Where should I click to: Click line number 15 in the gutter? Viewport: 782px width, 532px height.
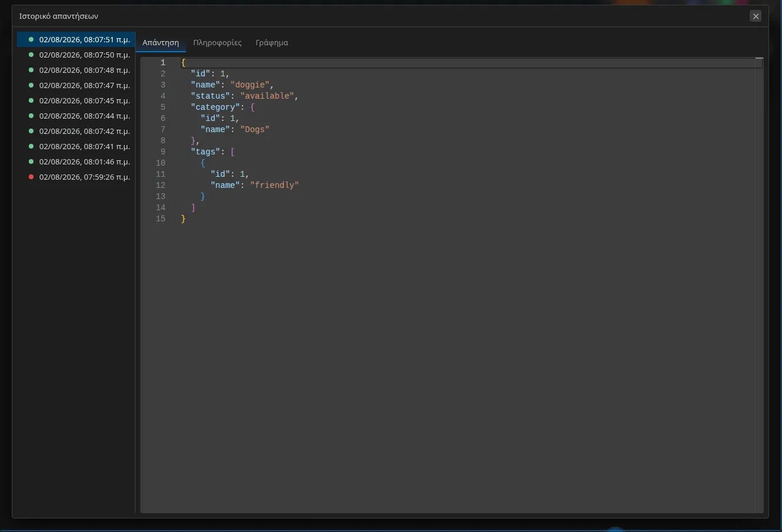click(x=161, y=218)
